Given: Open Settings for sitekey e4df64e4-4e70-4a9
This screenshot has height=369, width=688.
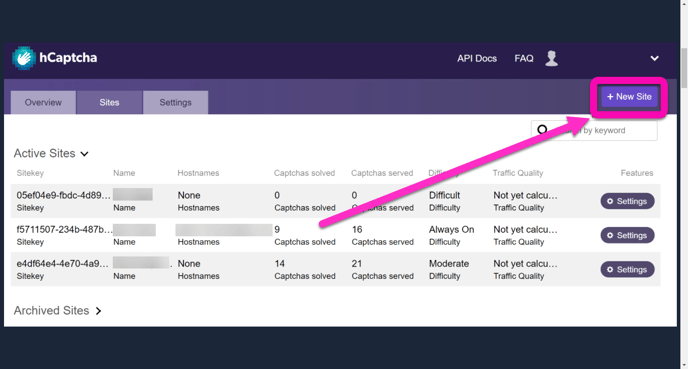Looking at the screenshot, I should 627,269.
